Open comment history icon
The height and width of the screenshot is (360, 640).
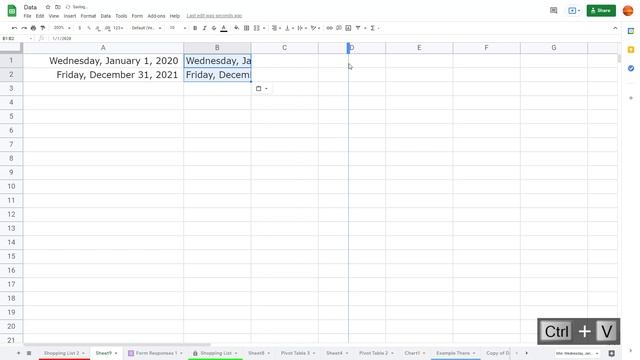553,11
